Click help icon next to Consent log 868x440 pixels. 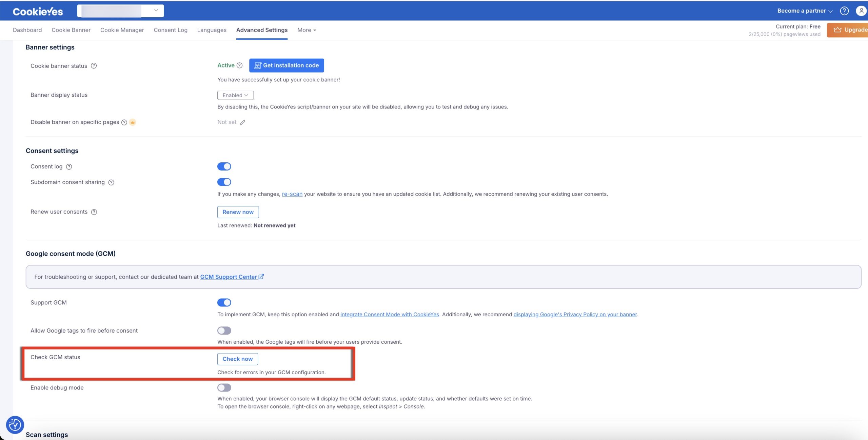tap(69, 166)
